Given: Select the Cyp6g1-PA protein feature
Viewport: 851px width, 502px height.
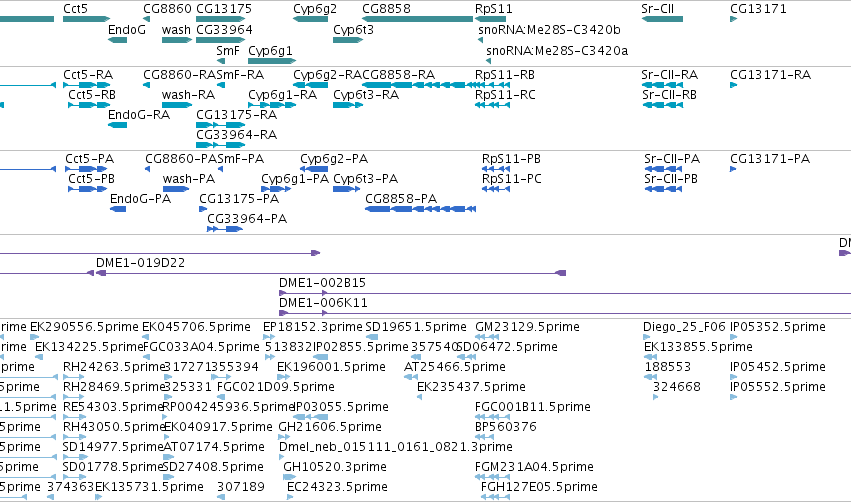Looking at the screenshot, I should [276, 189].
